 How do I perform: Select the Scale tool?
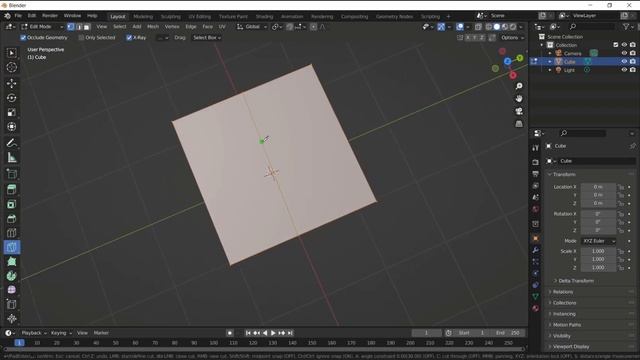(11, 112)
